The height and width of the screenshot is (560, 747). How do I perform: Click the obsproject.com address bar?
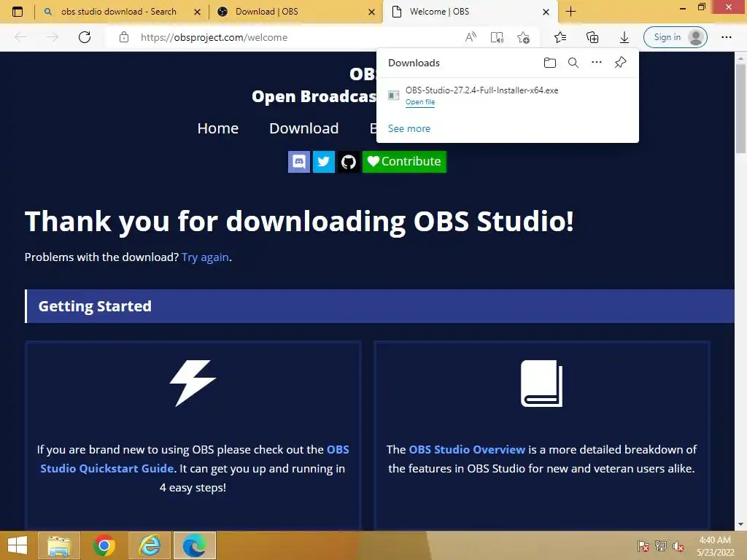coord(214,37)
